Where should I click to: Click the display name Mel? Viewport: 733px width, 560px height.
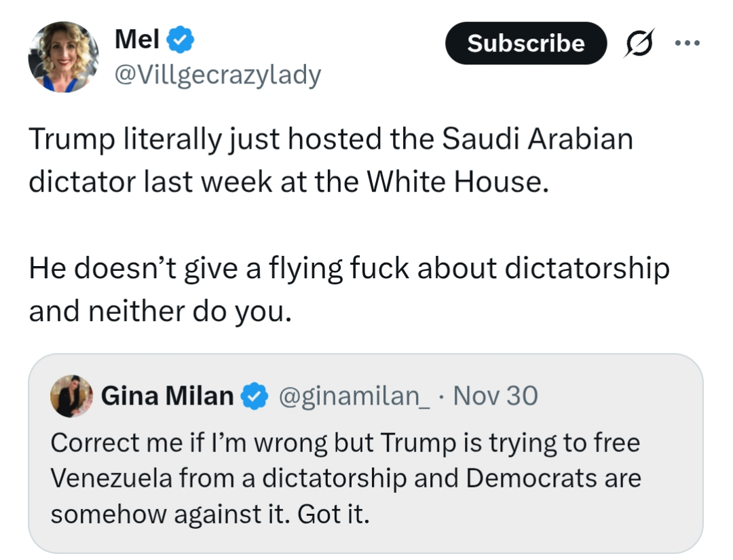point(137,40)
